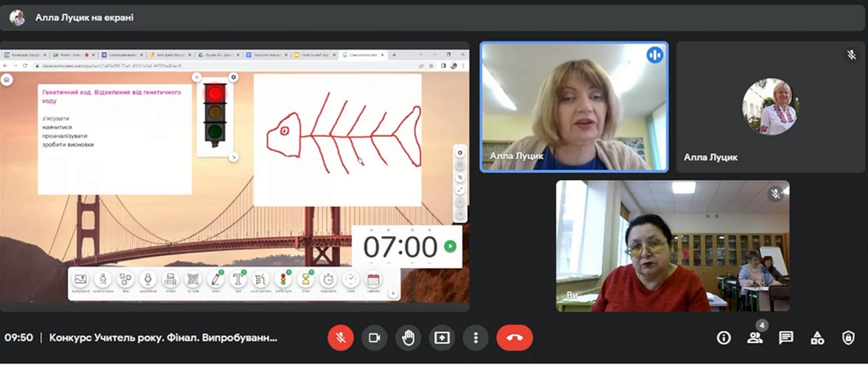This screenshot has height=365, width=868.
Task: Open the QR code widget
Action: point(193,280)
